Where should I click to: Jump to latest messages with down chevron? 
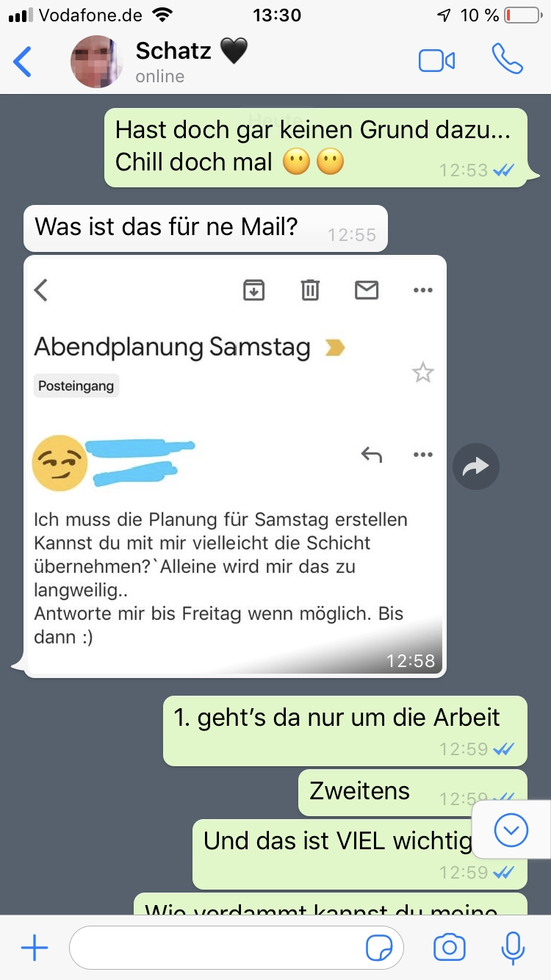tap(511, 830)
